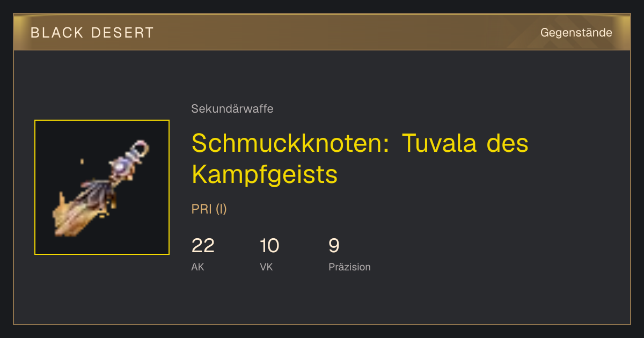
Task: Click the word Kampfgeists in the title
Action: (265, 174)
